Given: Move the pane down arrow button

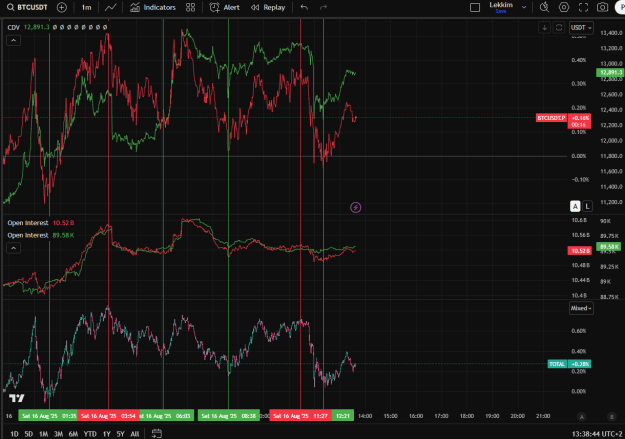Looking at the screenshot, I should pyautogui.click(x=544, y=28).
